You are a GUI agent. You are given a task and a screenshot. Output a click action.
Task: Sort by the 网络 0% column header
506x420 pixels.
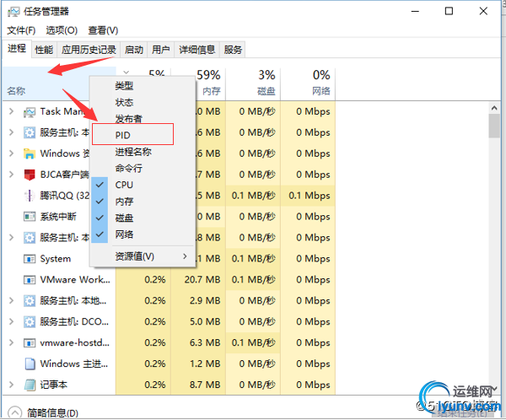(308, 84)
